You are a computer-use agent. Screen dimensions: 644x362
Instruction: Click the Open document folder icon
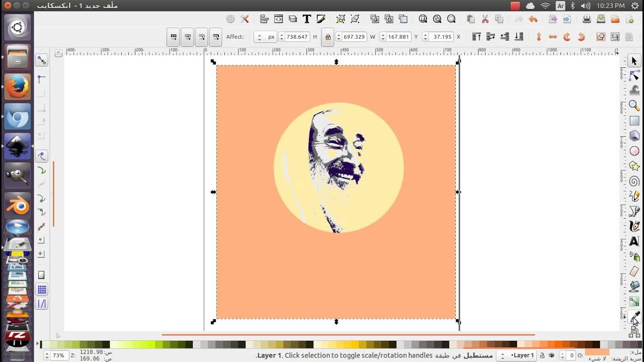(615, 19)
